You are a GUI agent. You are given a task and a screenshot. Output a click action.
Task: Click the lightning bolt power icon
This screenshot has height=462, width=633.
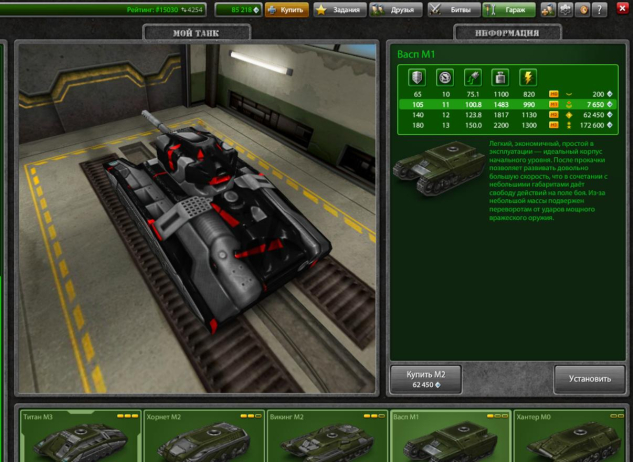tap(528, 77)
